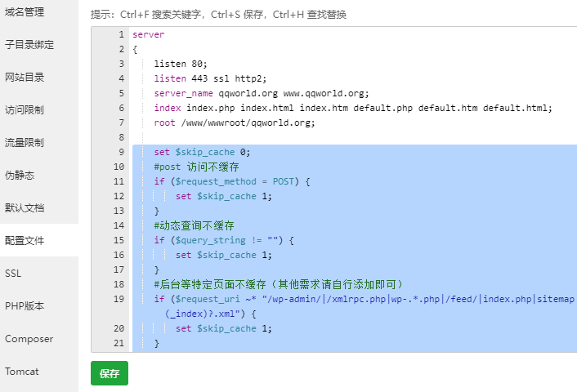Image resolution: width=577 pixels, height=392 pixels.
Task: Click the green 保存 button
Action: (x=110, y=374)
